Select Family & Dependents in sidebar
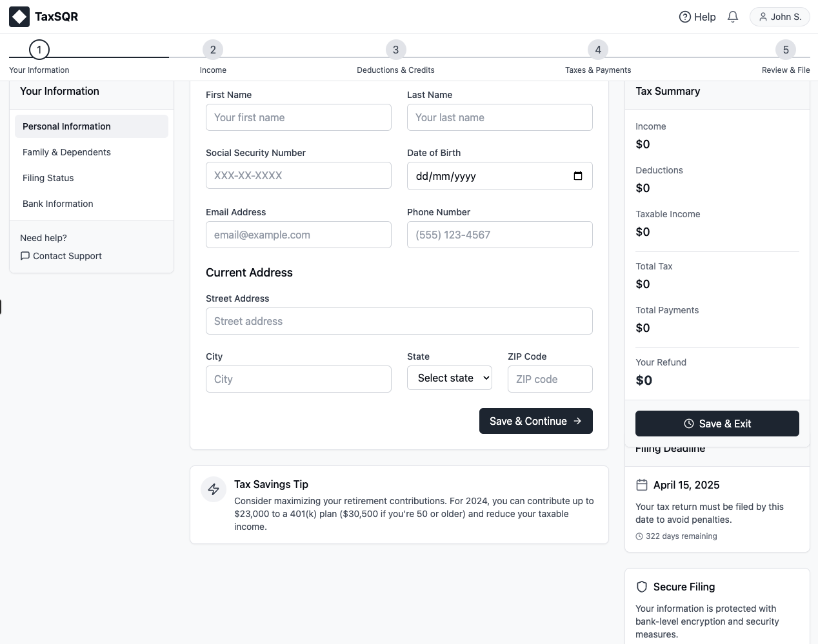The image size is (818, 644). (66, 152)
